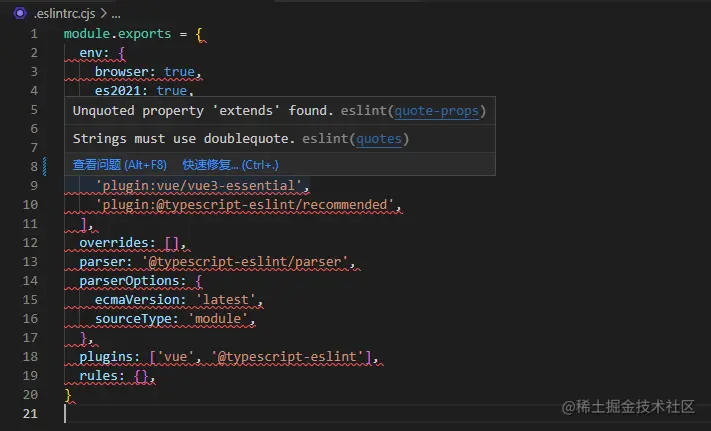This screenshot has height=431, width=711.
Task: Open the quote-props rule link
Action: tap(436, 111)
